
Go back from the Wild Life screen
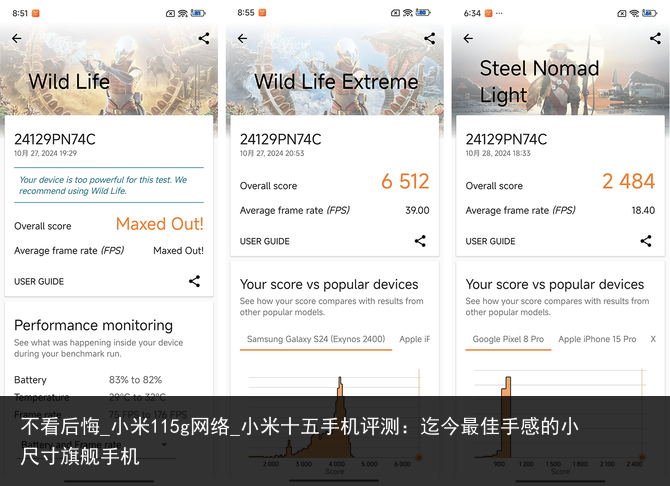click(17, 38)
